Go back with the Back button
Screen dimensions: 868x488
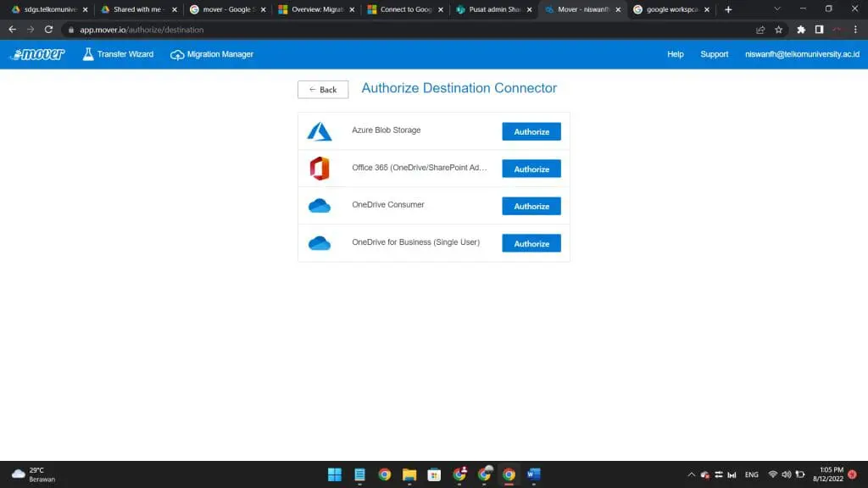[323, 90]
